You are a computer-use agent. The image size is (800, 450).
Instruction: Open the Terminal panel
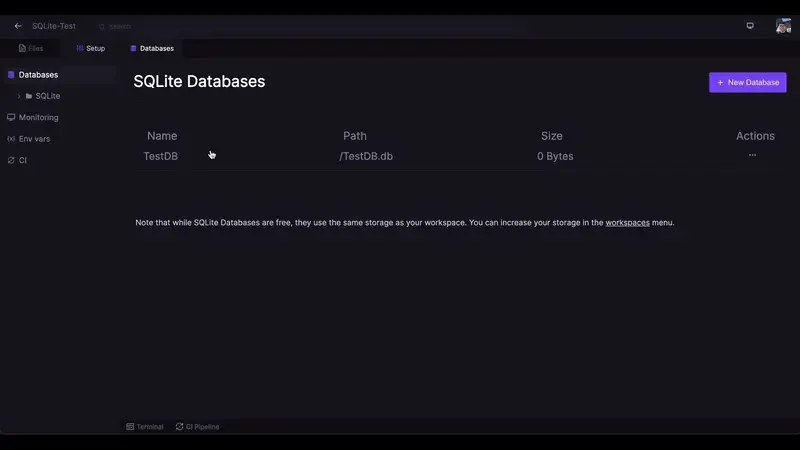tap(145, 427)
